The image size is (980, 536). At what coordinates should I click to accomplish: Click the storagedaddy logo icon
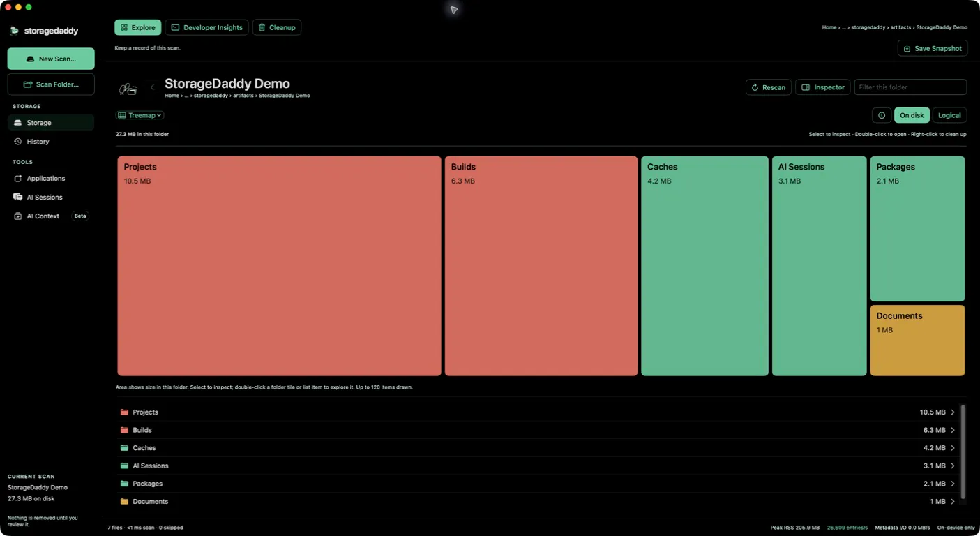(14, 31)
